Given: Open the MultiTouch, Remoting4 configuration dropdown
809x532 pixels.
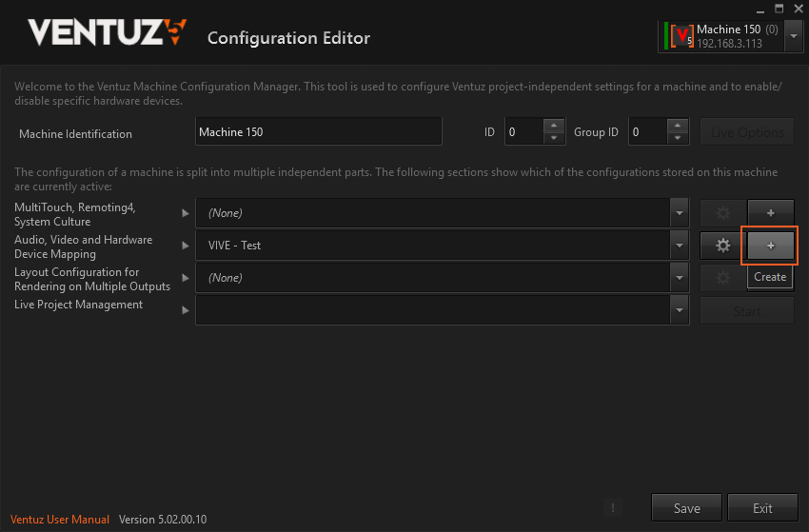Looking at the screenshot, I should pos(679,213).
